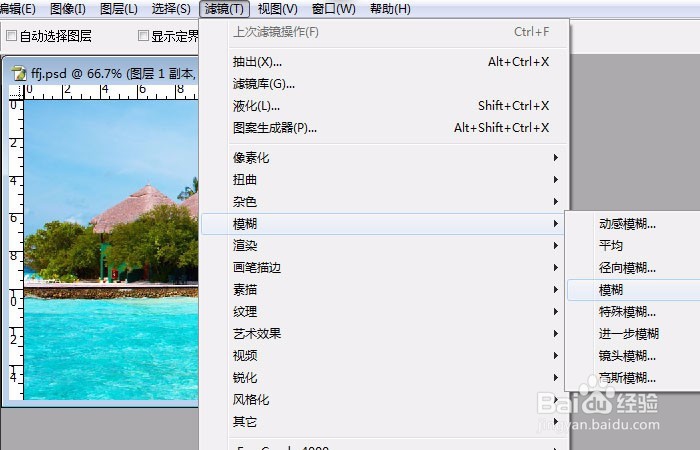Open the 图层(L) menu
Viewport: 700px width, 450px height.
tap(119, 8)
